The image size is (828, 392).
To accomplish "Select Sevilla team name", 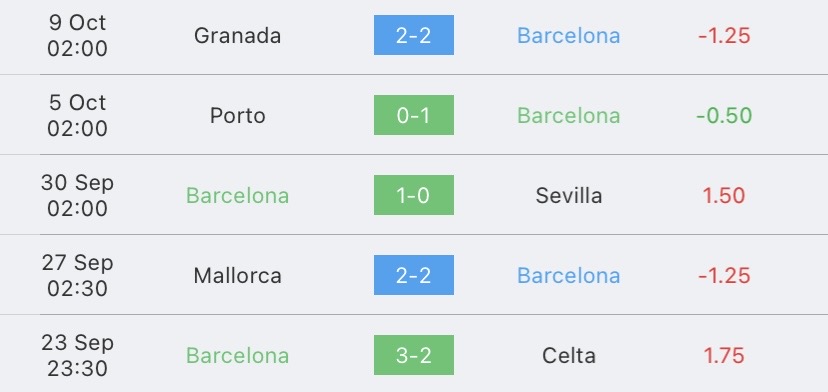I will click(569, 195).
